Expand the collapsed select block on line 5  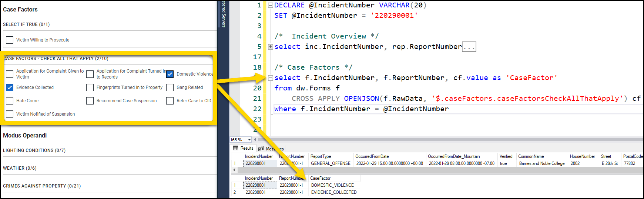(x=271, y=47)
